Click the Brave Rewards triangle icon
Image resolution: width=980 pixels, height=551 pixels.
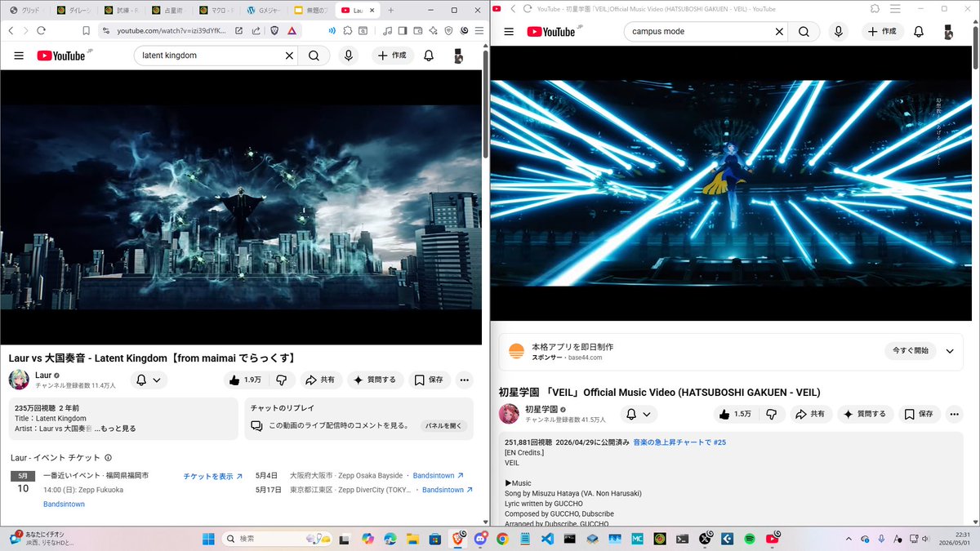click(x=292, y=30)
